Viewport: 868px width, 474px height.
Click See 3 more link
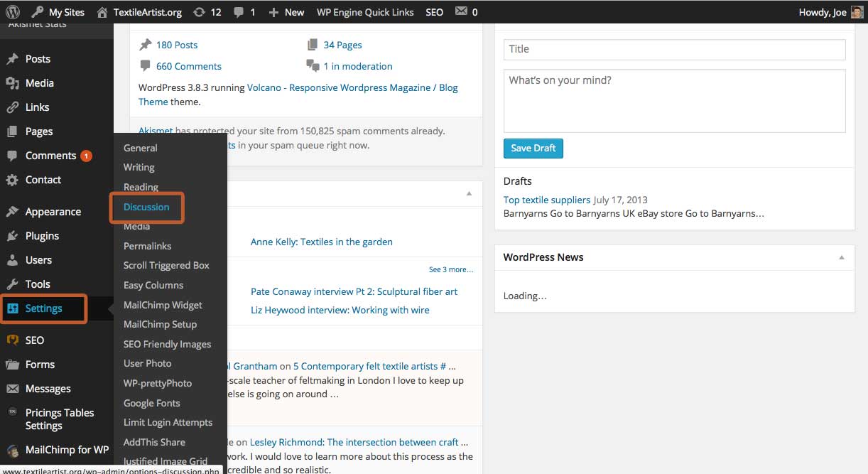pyautogui.click(x=451, y=269)
